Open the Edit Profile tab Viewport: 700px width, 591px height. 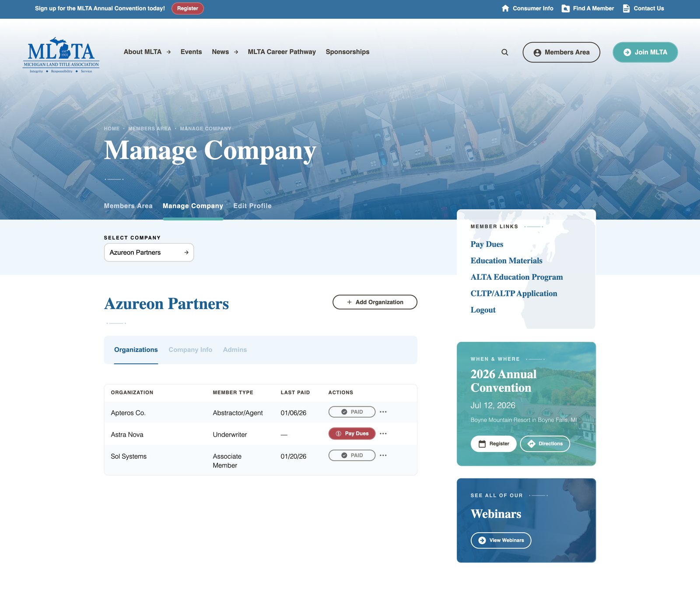pyautogui.click(x=252, y=206)
